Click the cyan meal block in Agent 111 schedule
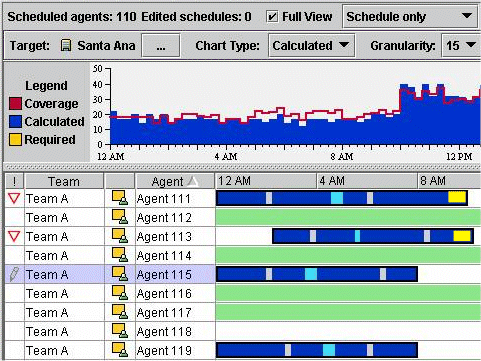This screenshot has height=361, width=481. [337, 198]
